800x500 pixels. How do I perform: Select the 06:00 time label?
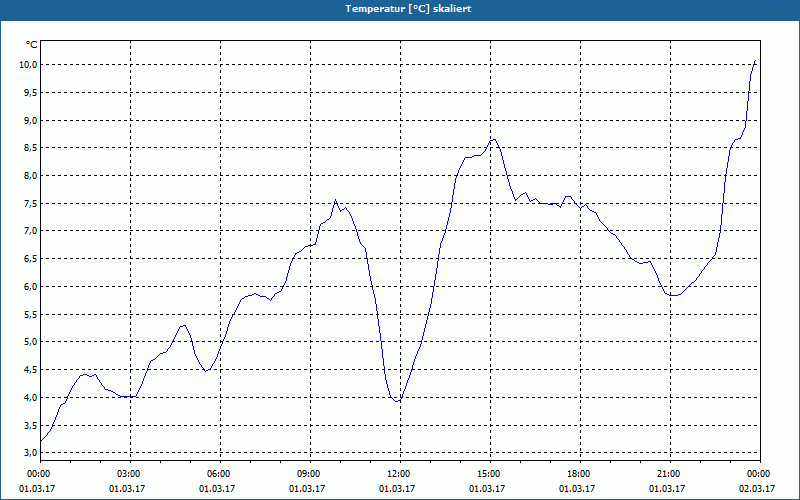(220, 474)
